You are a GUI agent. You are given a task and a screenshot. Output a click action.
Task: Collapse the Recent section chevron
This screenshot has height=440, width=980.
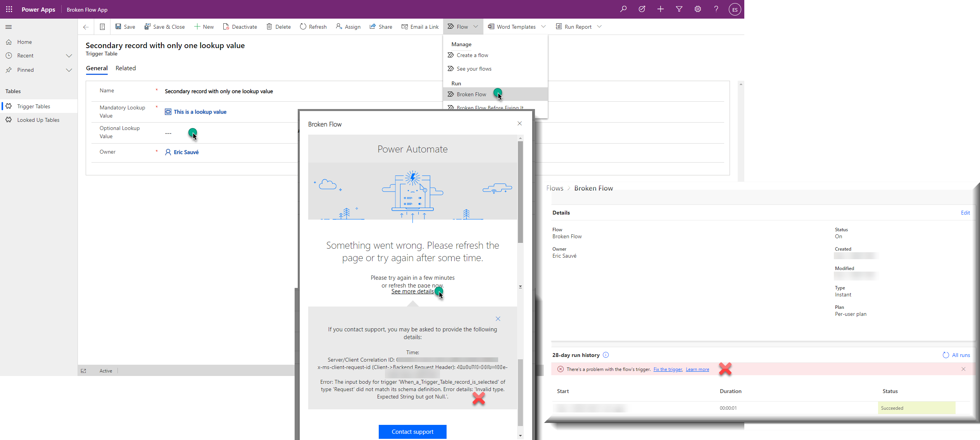[69, 55]
